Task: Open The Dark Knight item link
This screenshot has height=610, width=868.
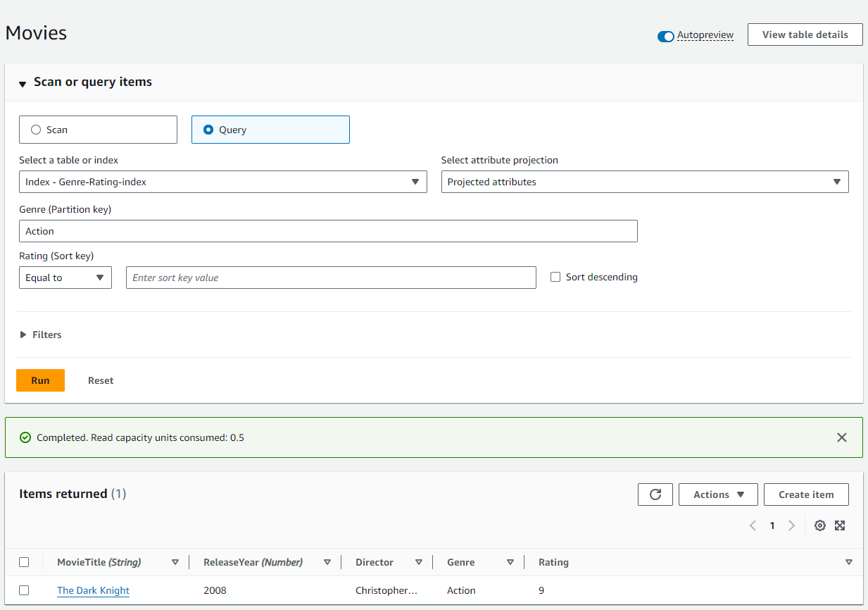Action: click(93, 590)
